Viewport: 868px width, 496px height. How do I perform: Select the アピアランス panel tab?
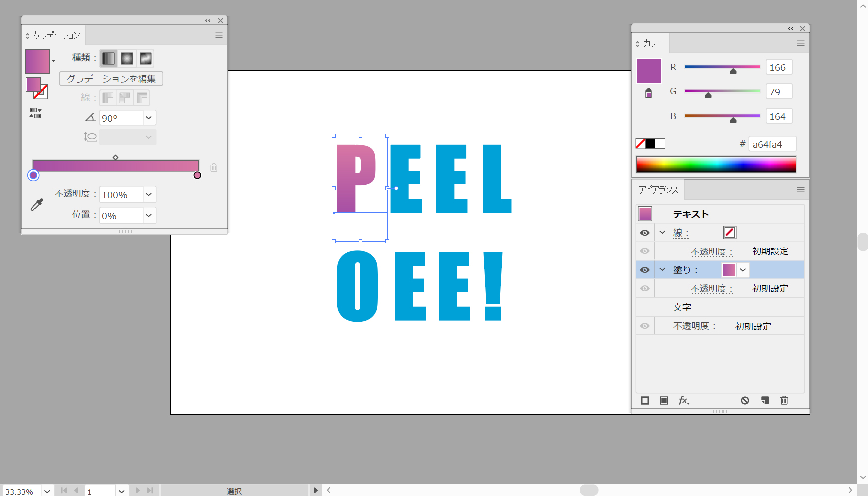click(x=658, y=190)
